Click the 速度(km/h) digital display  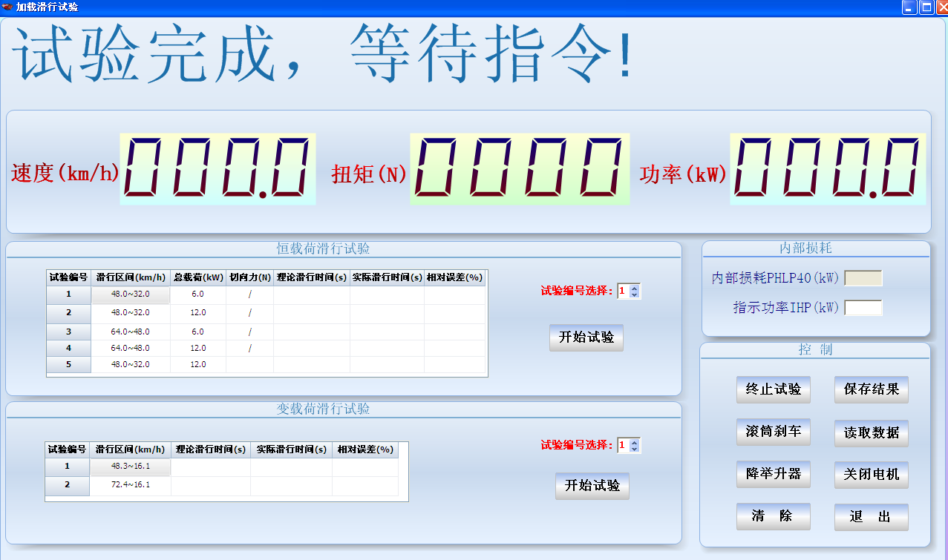[217, 168]
